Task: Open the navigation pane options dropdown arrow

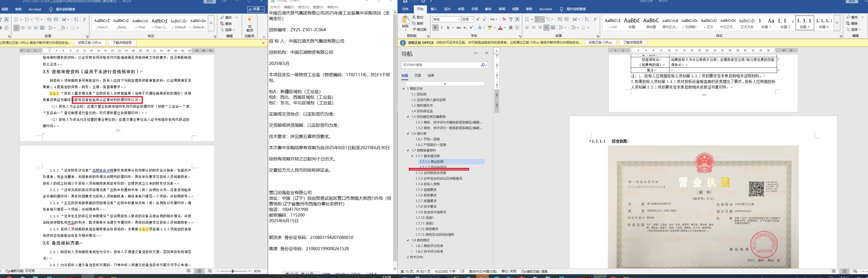Action: click(475, 53)
